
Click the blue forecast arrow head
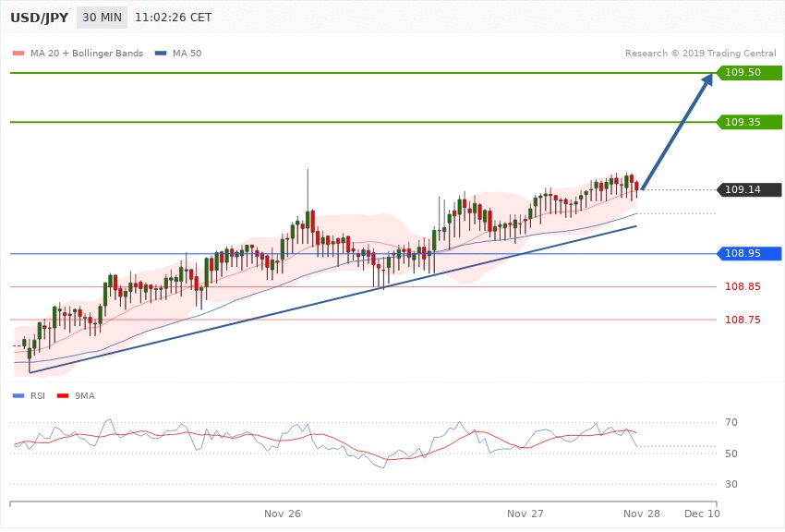coord(706,82)
